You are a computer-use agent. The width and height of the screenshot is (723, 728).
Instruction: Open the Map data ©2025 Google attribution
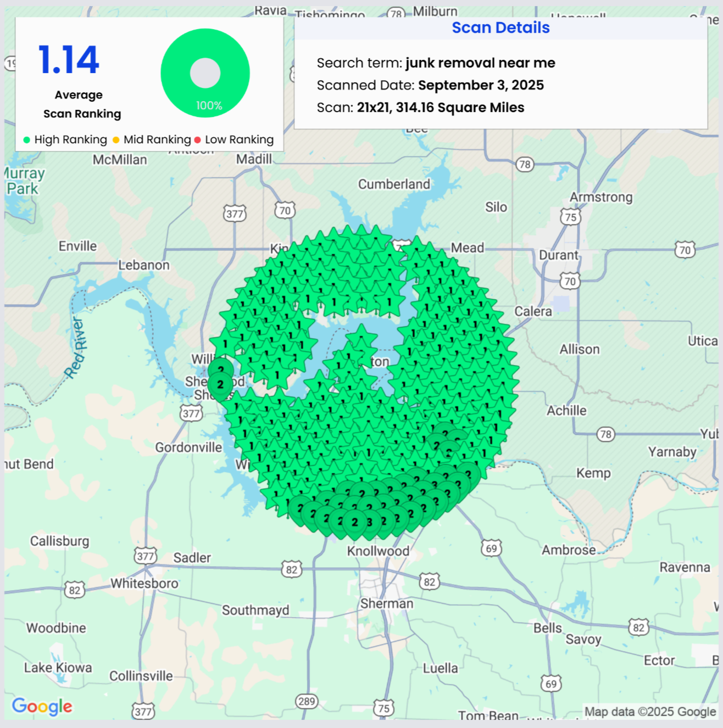650,712
